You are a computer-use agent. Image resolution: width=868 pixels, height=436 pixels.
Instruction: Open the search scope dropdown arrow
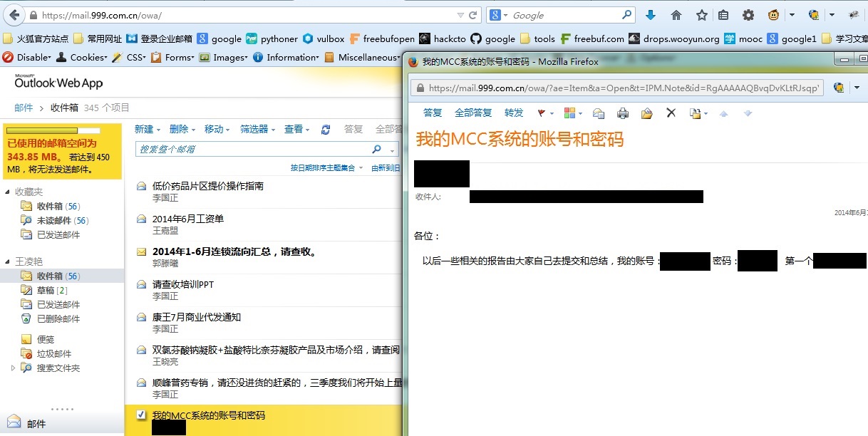point(392,150)
